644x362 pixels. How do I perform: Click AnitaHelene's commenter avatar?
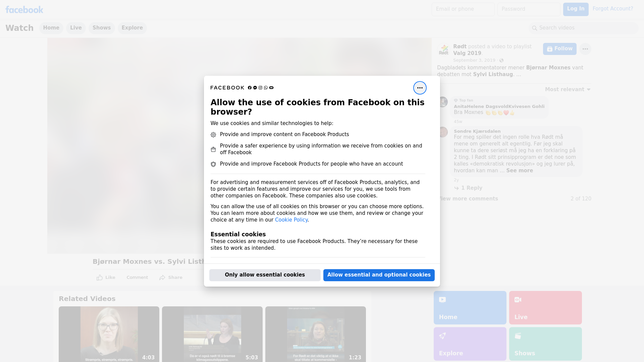442,102
